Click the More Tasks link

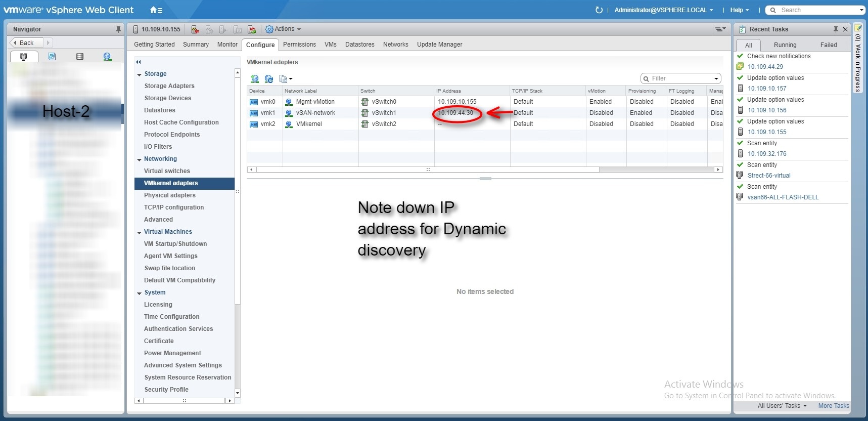[833, 406]
